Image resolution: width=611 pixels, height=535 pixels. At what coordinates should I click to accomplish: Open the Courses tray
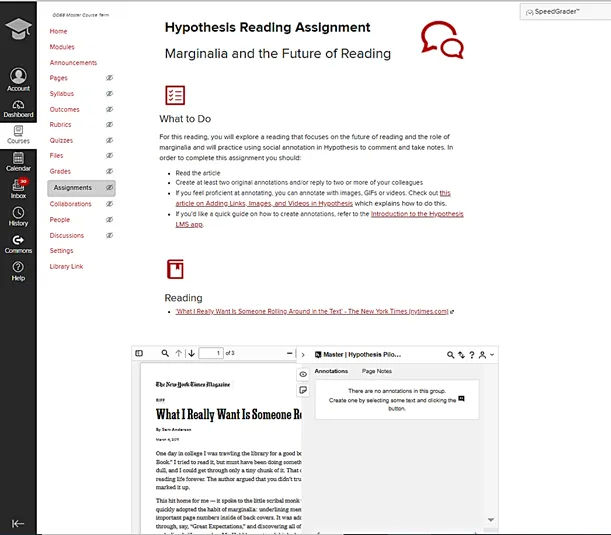(x=18, y=135)
